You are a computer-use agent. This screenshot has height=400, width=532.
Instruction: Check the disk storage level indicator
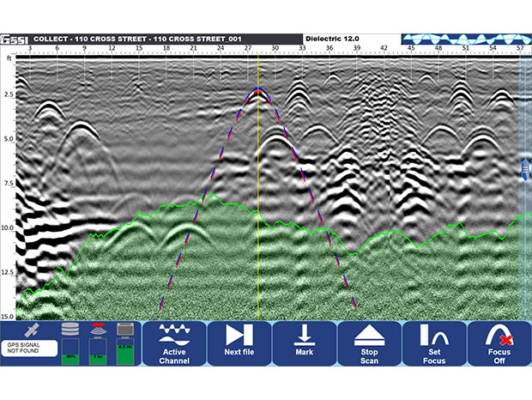click(70, 344)
